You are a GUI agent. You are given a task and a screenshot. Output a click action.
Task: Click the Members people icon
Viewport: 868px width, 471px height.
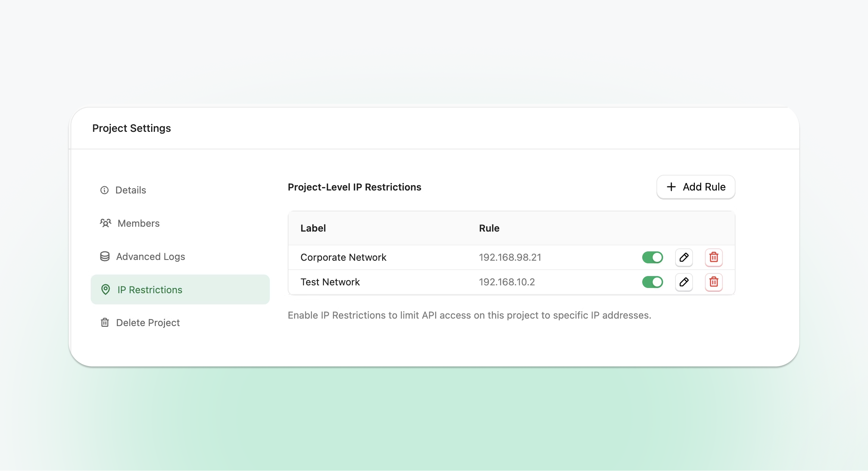click(x=106, y=223)
